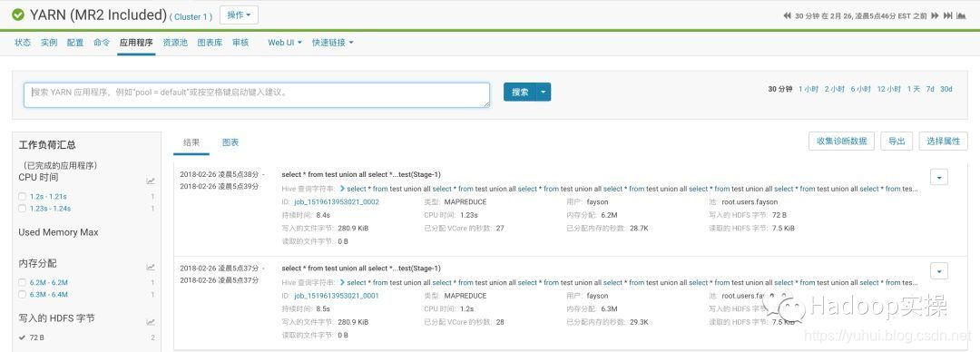Step time range backward with rewind icon
Viewport: 980px width, 352px height.
(788, 16)
